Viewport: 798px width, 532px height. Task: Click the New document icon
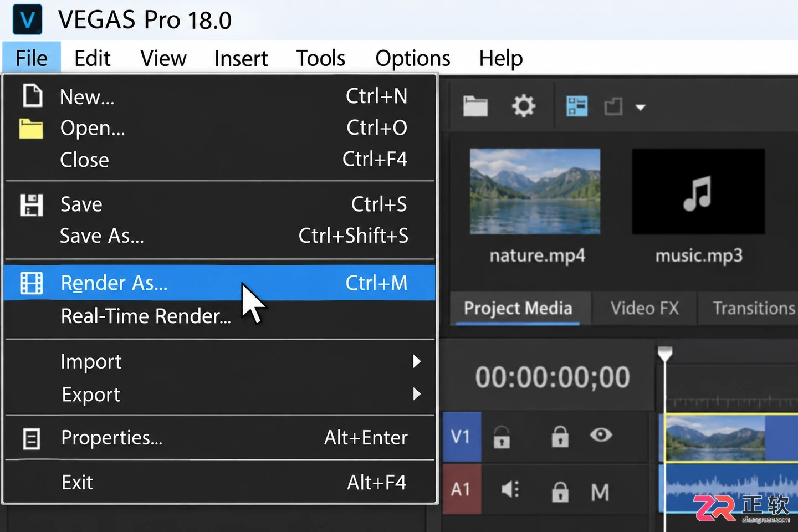click(x=32, y=95)
